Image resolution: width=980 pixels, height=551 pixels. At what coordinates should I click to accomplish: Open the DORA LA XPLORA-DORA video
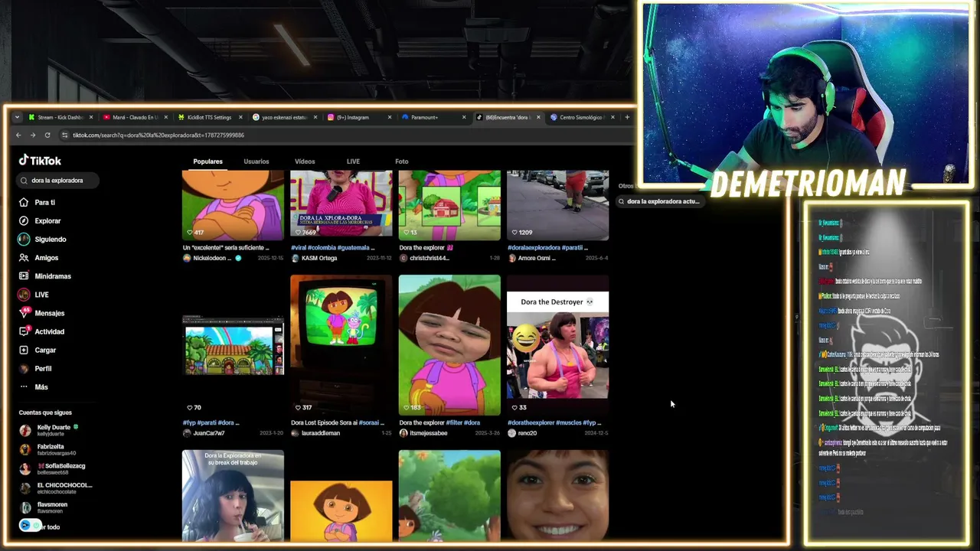point(341,204)
